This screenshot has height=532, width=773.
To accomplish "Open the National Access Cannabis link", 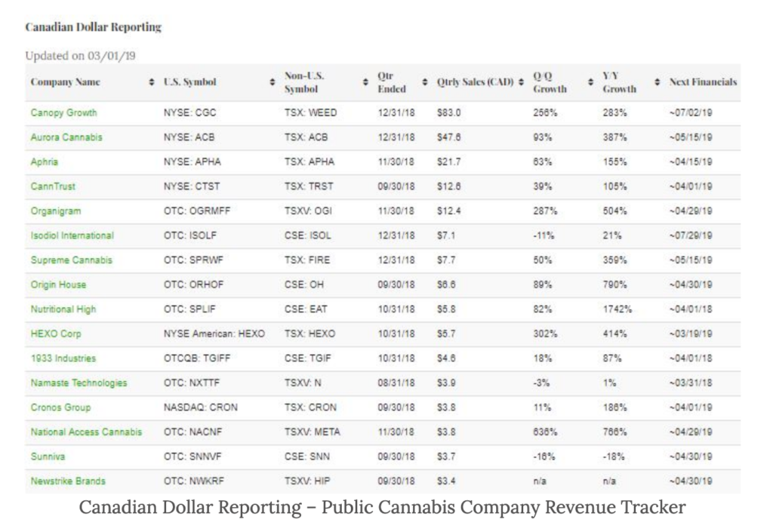I will point(86,432).
